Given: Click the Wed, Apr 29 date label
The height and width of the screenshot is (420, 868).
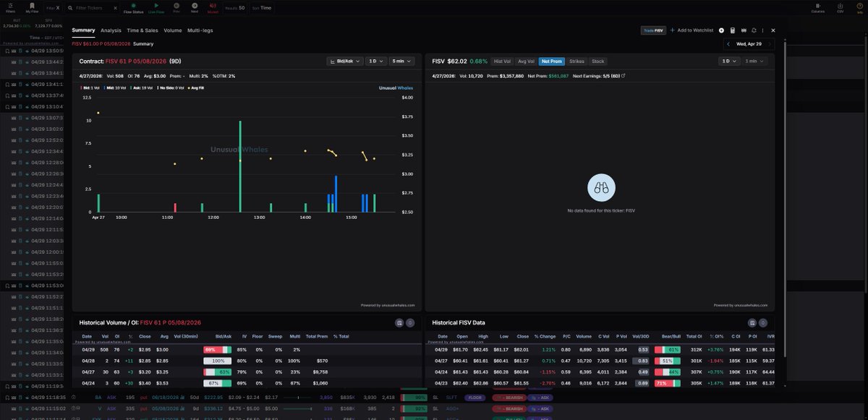Looking at the screenshot, I should pyautogui.click(x=749, y=44).
